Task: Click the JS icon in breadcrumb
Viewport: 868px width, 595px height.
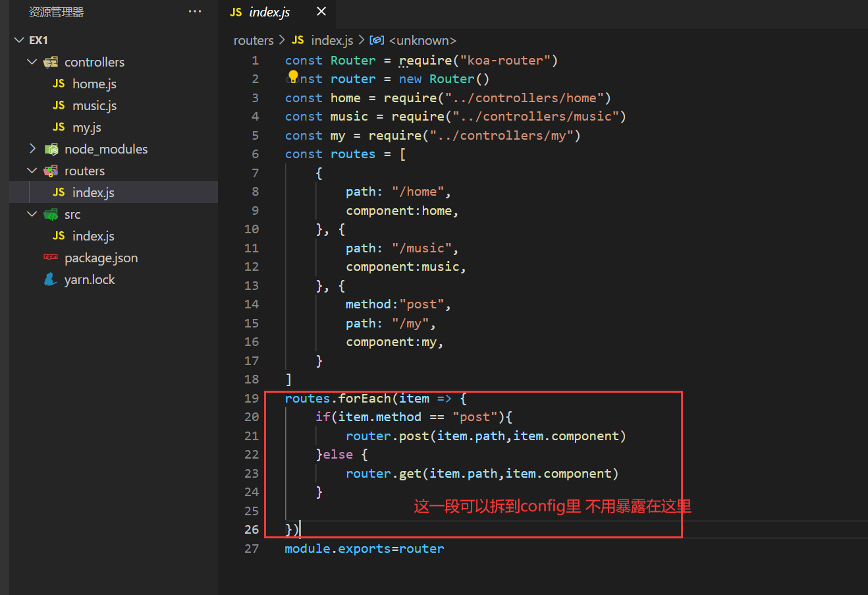Action: [x=298, y=40]
